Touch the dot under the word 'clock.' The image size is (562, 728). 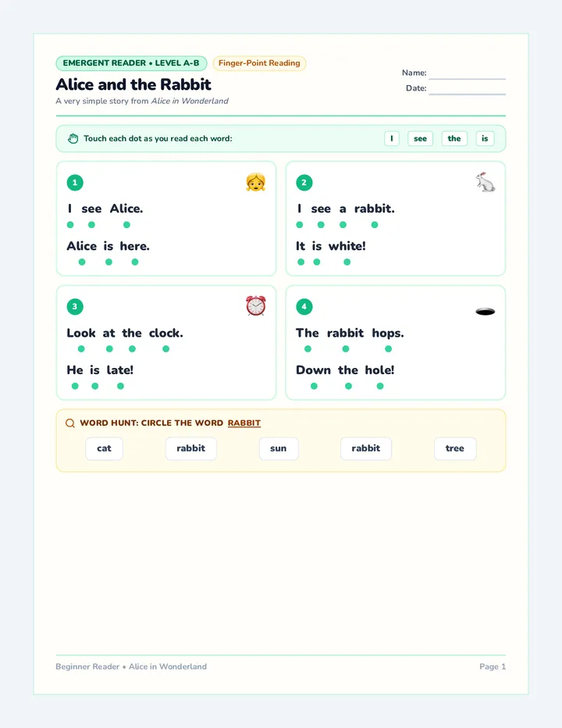(165, 348)
